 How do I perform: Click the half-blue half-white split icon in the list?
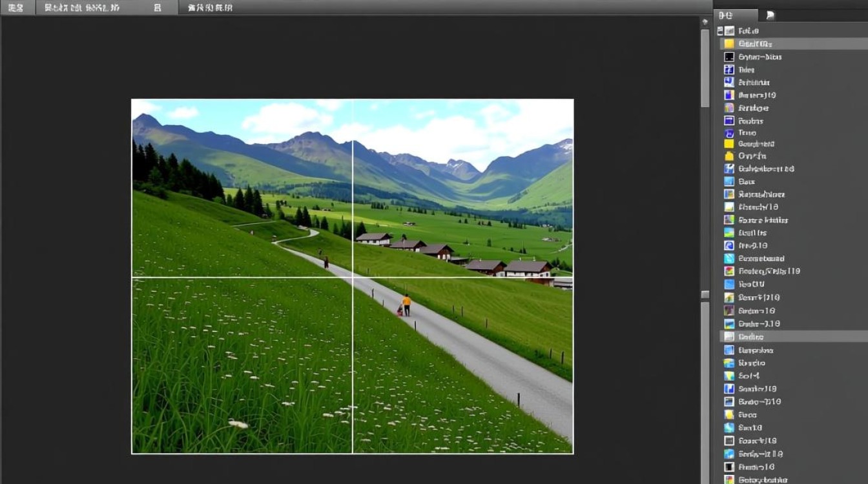728,388
